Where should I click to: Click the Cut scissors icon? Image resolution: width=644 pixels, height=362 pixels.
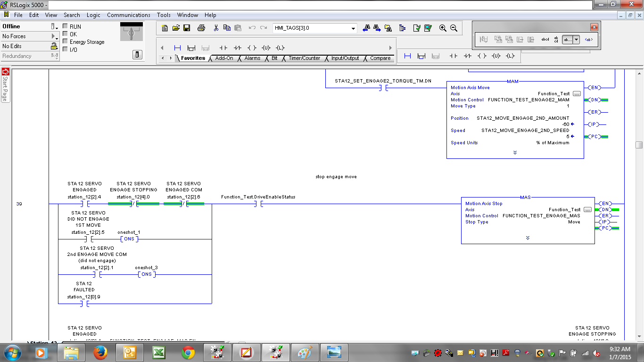click(x=216, y=28)
